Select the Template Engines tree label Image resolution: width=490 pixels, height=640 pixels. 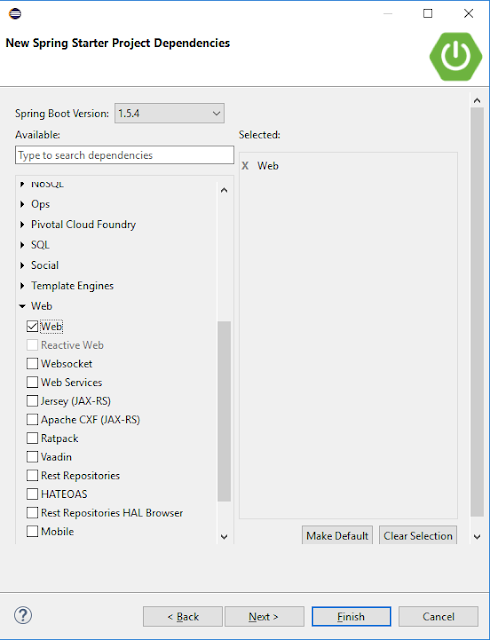pyautogui.click(x=72, y=286)
